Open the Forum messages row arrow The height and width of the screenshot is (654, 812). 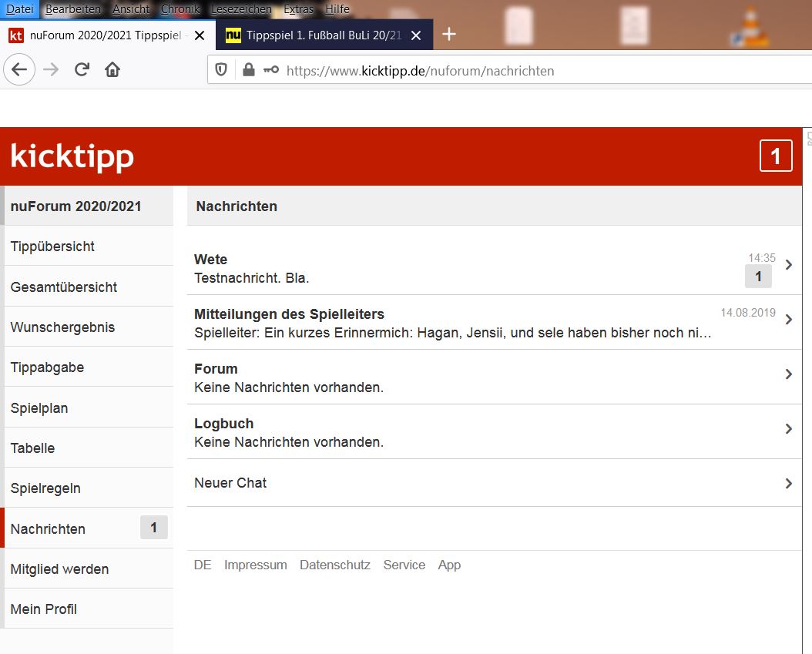click(788, 374)
